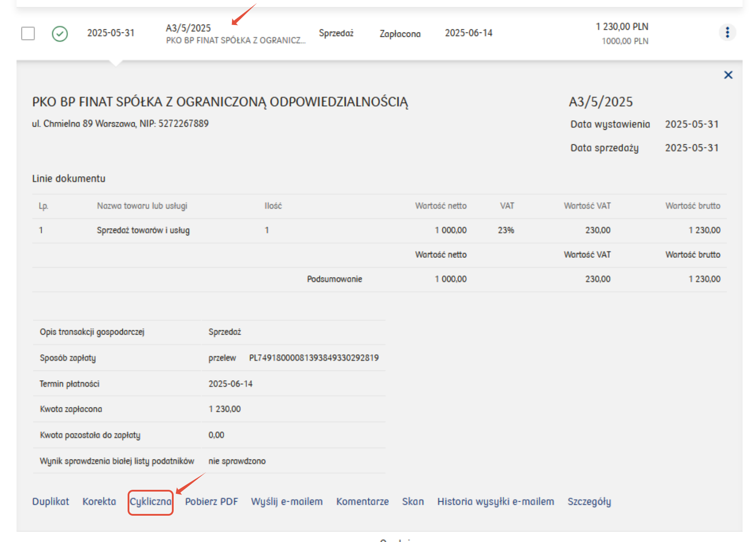
Task: Click invoice number A3/5/2025 in the list row
Action: pos(188,28)
